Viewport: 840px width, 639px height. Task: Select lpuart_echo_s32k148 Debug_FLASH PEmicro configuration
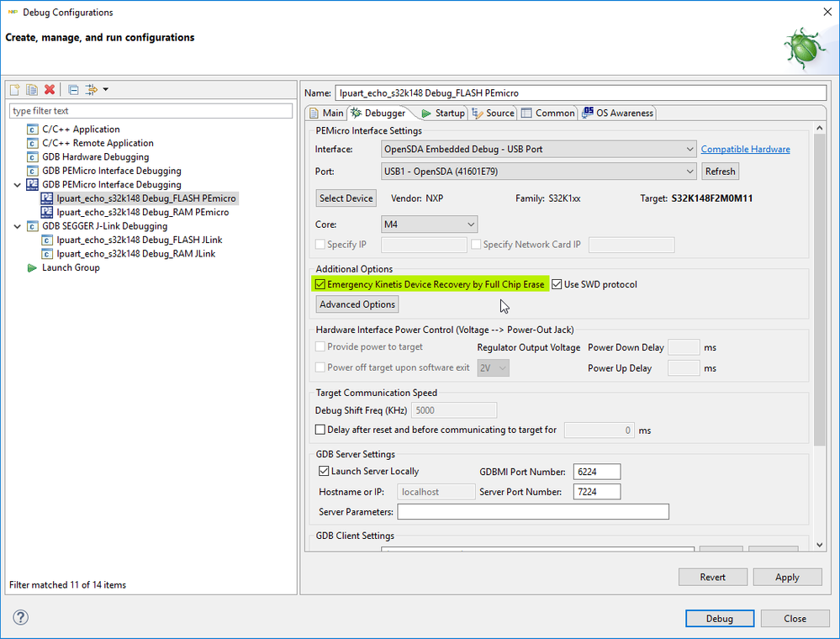point(145,198)
